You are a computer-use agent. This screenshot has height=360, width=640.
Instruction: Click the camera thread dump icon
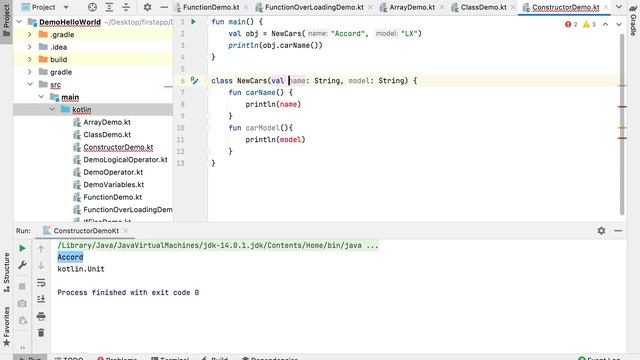pyautogui.click(x=22, y=303)
